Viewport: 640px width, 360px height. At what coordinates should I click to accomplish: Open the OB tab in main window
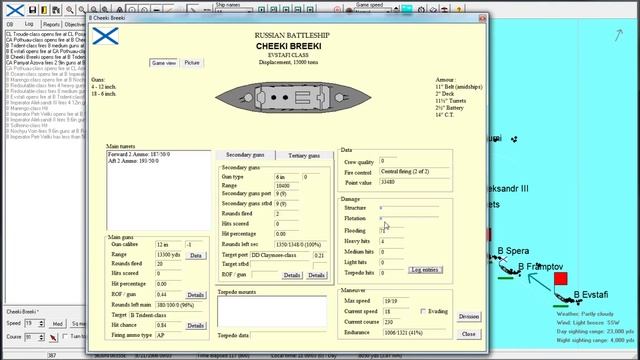click(10, 24)
